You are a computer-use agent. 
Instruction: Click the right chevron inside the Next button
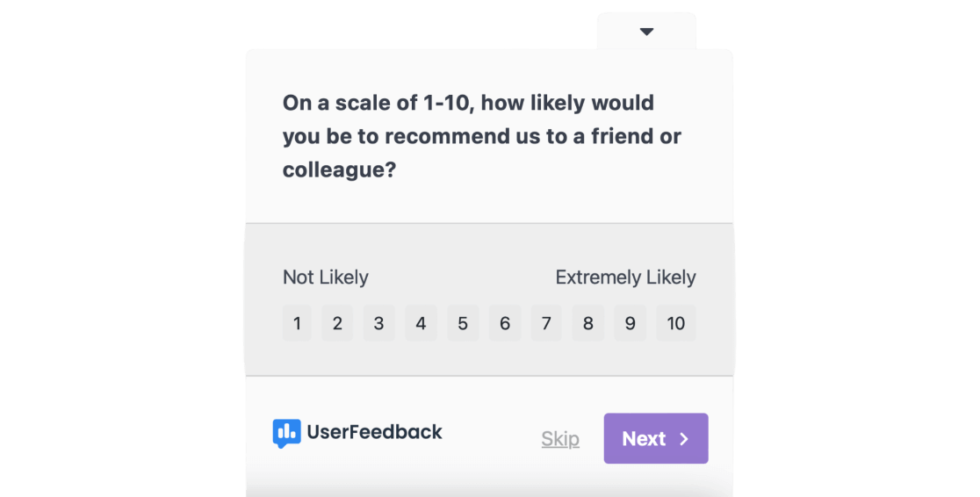(684, 439)
